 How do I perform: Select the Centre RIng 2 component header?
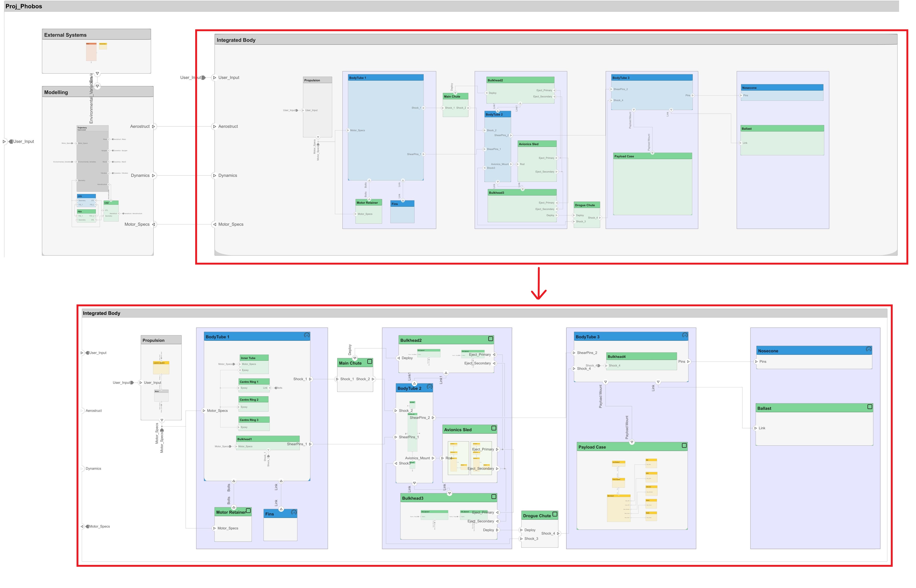pos(253,399)
